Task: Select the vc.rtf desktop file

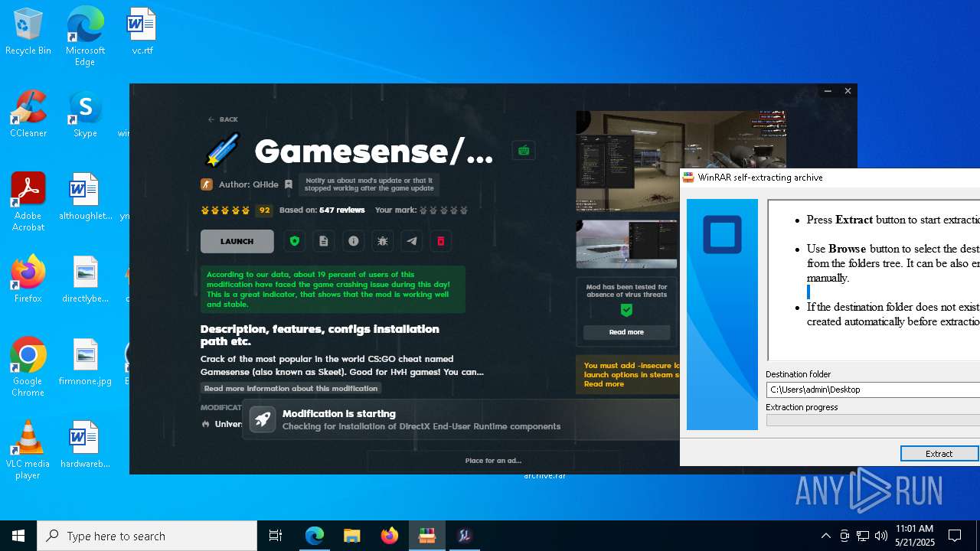Action: pyautogui.click(x=142, y=32)
